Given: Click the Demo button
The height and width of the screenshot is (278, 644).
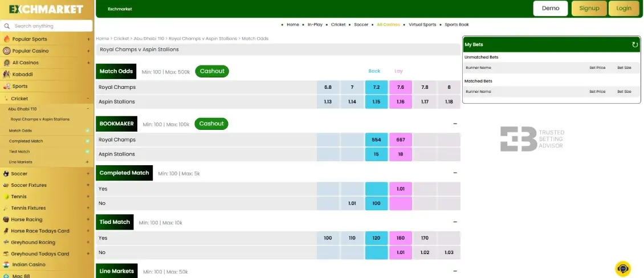Looking at the screenshot, I should 551,8.
